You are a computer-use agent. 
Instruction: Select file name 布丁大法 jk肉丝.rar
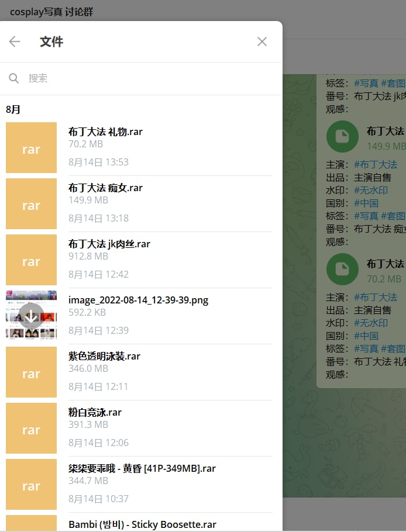click(109, 244)
